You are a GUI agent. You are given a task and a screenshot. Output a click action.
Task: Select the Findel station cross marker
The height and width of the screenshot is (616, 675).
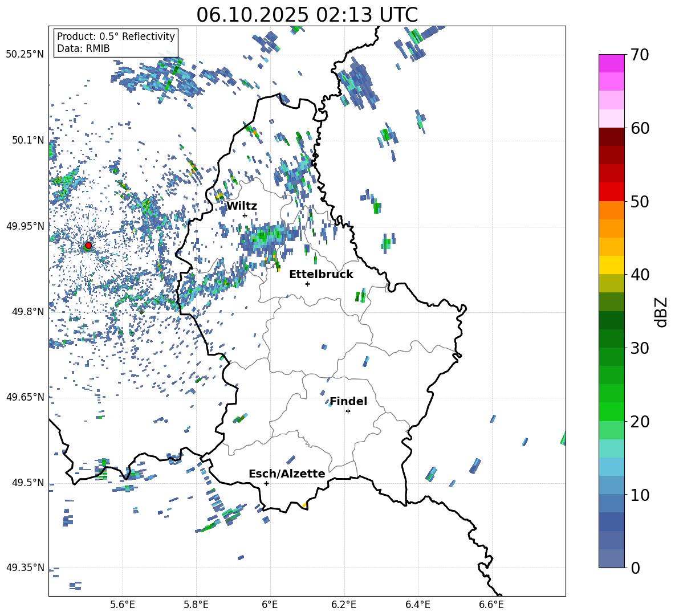[348, 411]
